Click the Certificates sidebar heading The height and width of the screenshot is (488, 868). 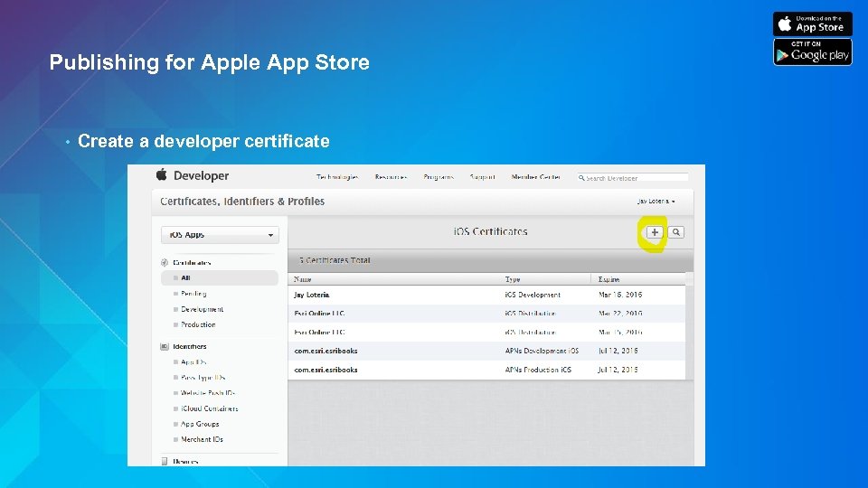(192, 263)
